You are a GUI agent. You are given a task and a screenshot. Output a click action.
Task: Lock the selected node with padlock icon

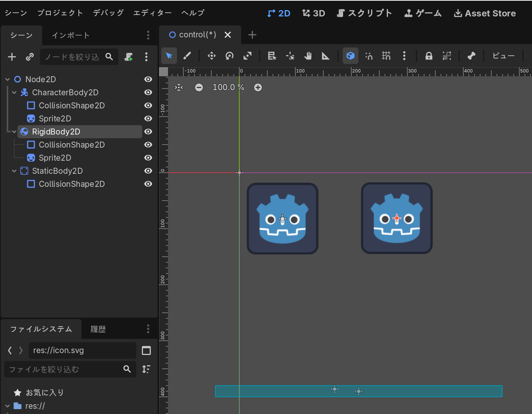coord(429,56)
